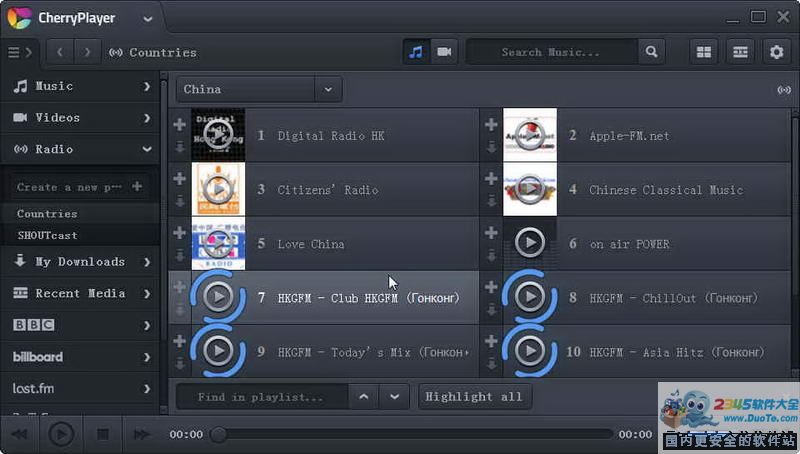
Task: Open My Downloads in sidebar
Action: coord(80,262)
